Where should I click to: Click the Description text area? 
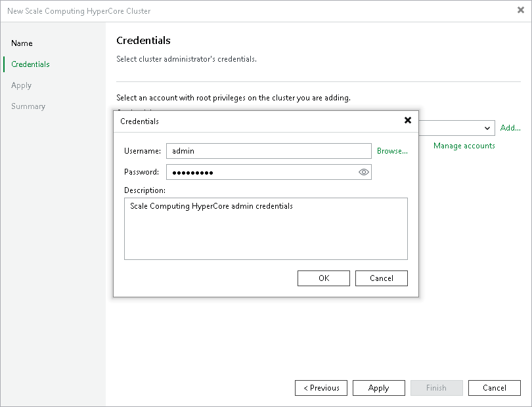point(265,228)
